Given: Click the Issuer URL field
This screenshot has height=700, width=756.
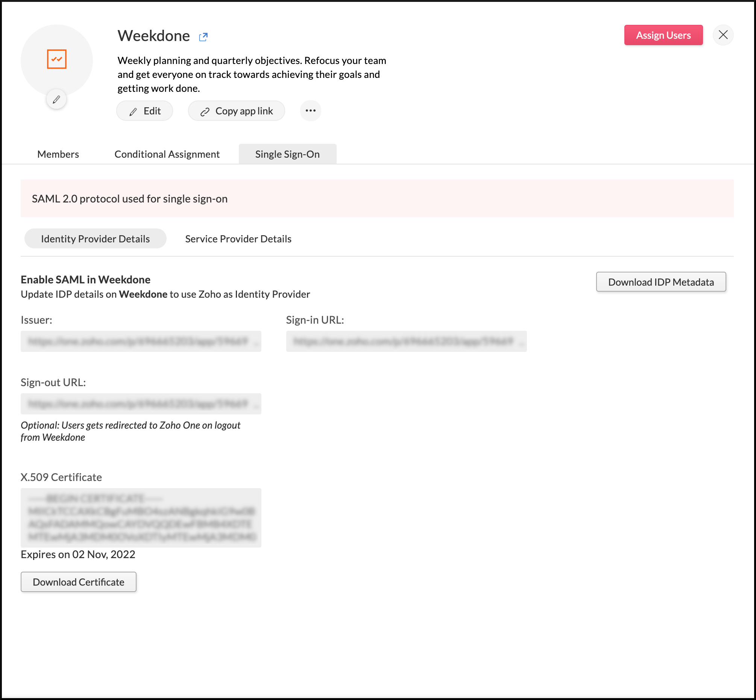Looking at the screenshot, I should pyautogui.click(x=140, y=341).
